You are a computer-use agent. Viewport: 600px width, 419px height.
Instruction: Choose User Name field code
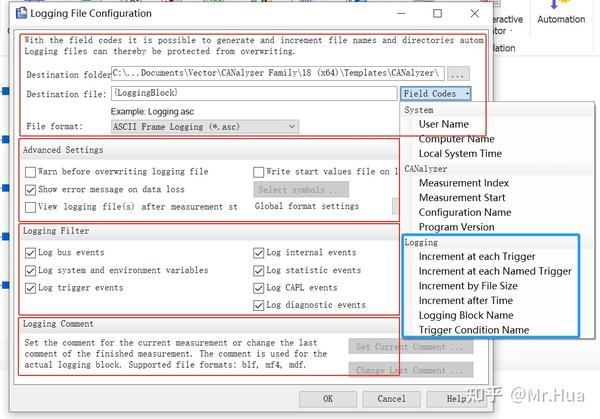(x=443, y=124)
